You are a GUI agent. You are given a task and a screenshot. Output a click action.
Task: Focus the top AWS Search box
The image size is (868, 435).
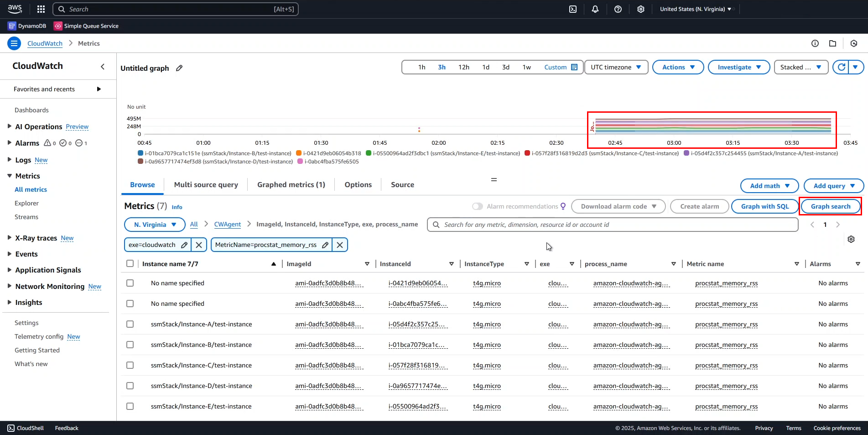coord(176,9)
